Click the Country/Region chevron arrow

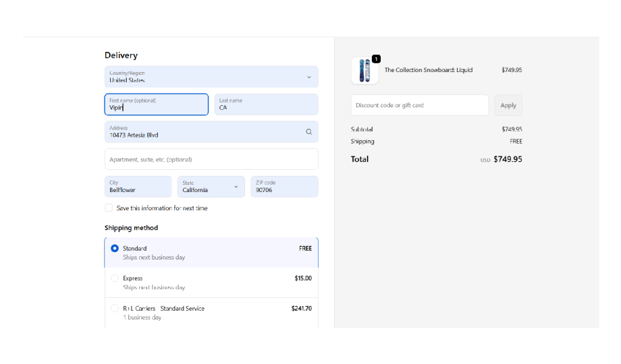pos(309,77)
